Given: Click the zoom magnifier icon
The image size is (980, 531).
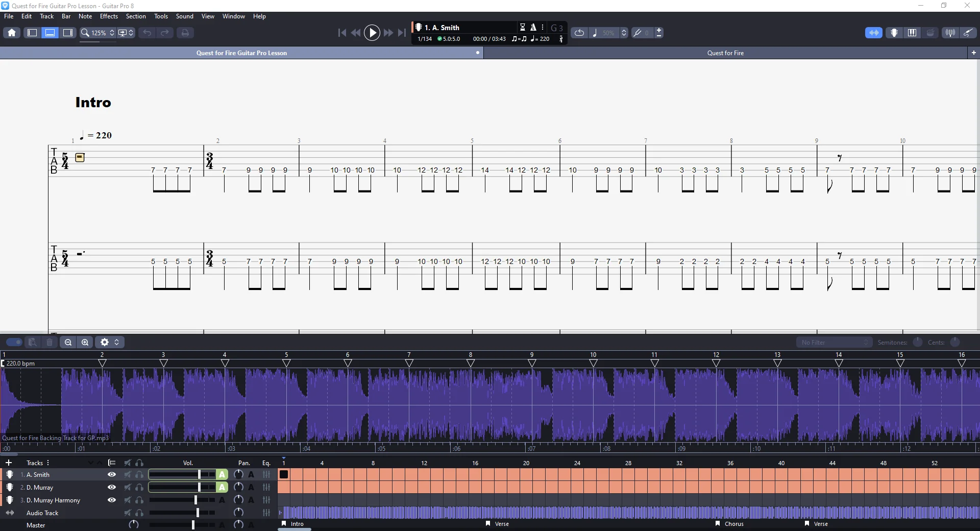Looking at the screenshot, I should coord(85,33).
